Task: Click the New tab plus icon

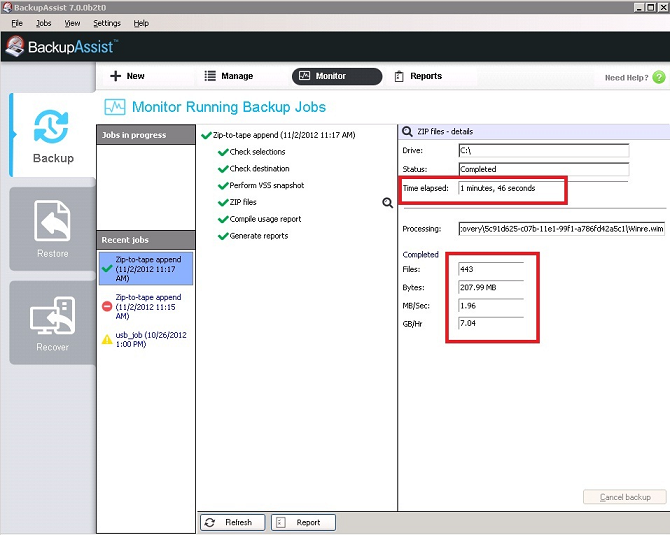Action: 115,76
